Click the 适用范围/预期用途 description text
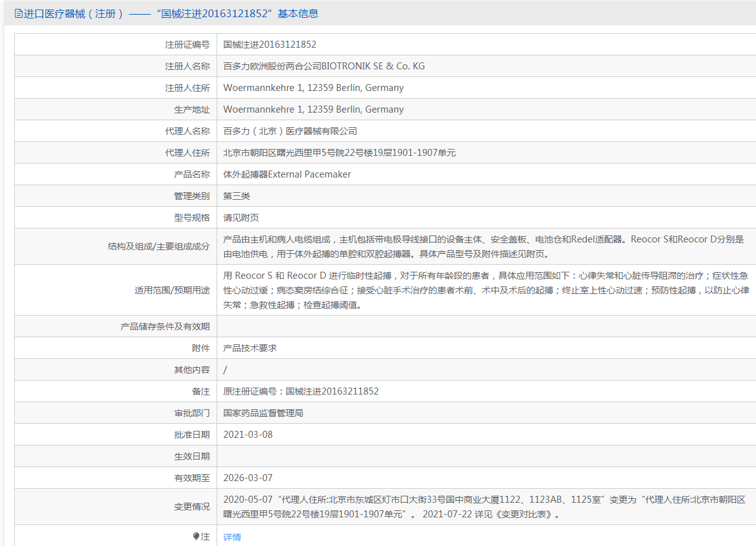 click(484, 290)
